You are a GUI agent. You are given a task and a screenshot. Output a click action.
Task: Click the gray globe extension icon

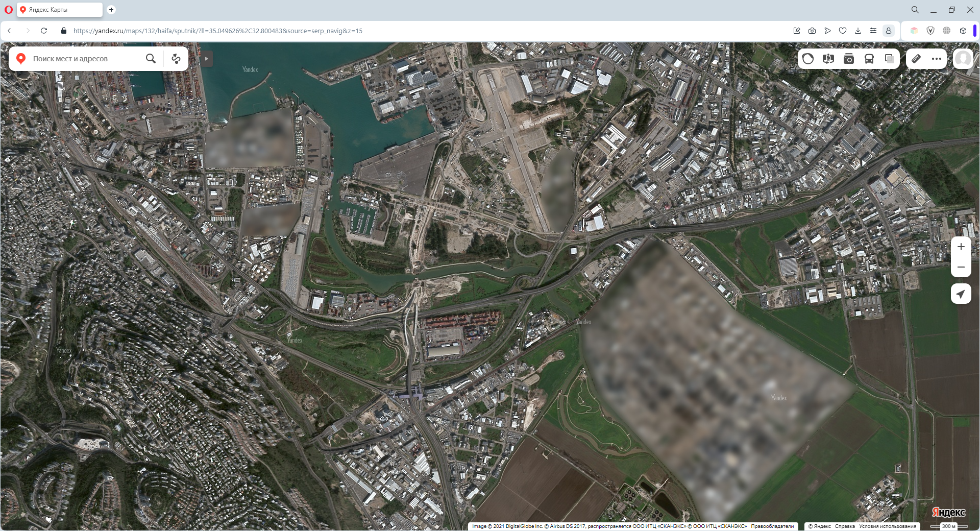947,31
